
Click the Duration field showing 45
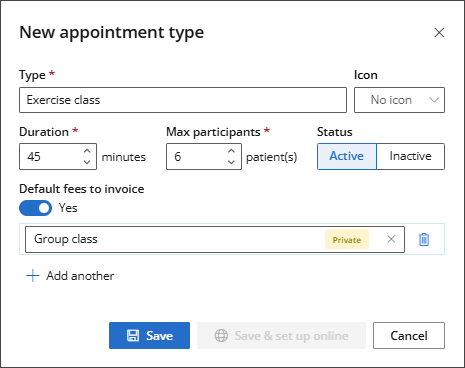pyautogui.click(x=58, y=156)
